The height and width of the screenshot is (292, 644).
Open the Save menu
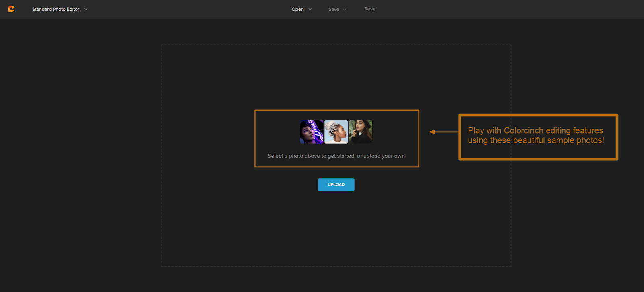333,9
